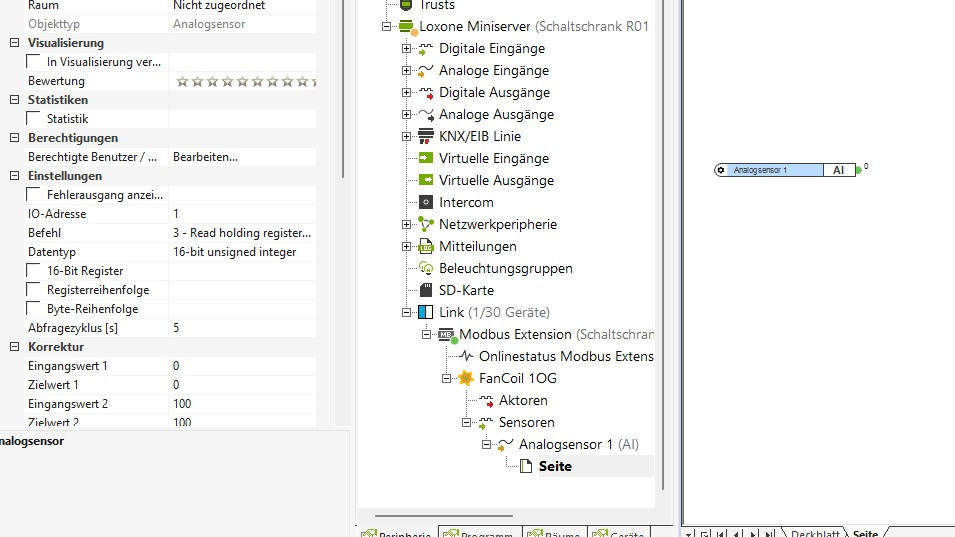Click the FanCoil 1OG device icon
This screenshot has height=537, width=955.
tap(466, 378)
